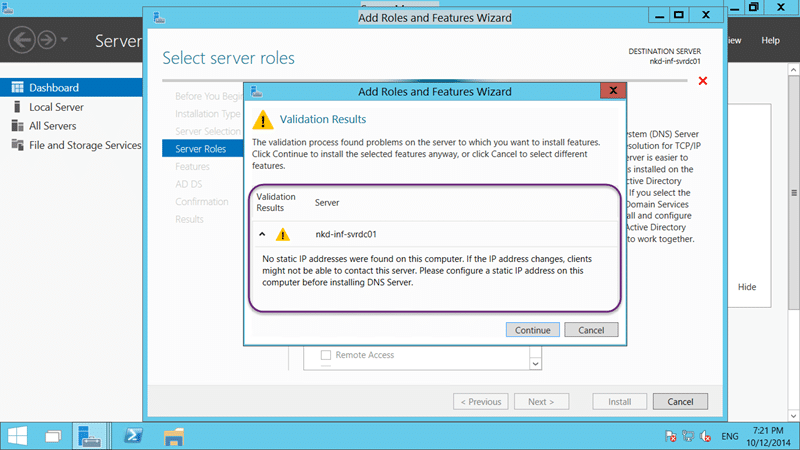This screenshot has height=450, width=800.
Task: Click the All Servers icon in sidebar
Action: pyautogui.click(x=17, y=126)
